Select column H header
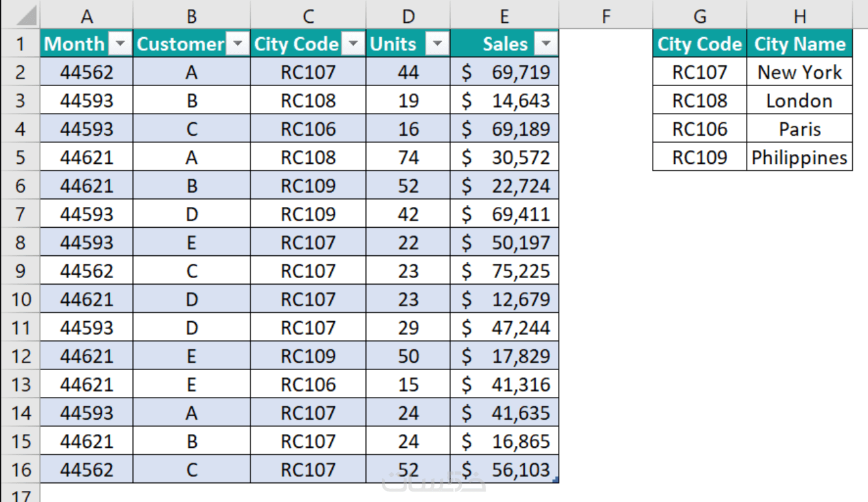The height and width of the screenshot is (502, 868). tap(799, 16)
